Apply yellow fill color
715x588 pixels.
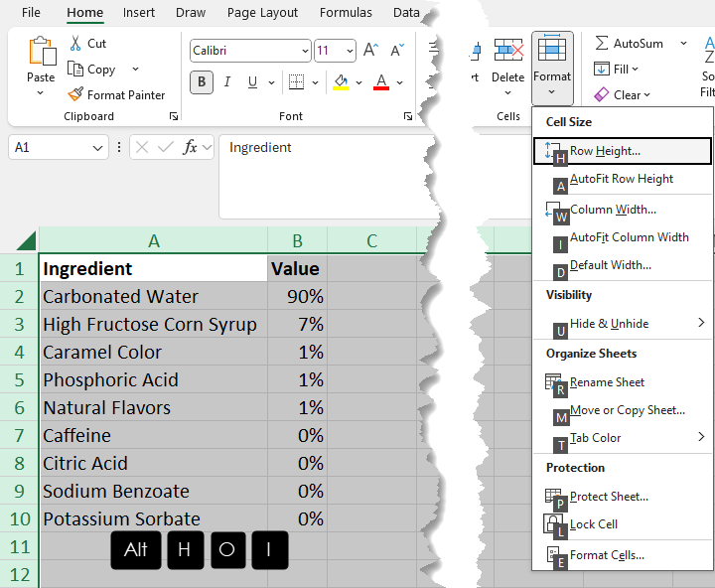point(341,82)
